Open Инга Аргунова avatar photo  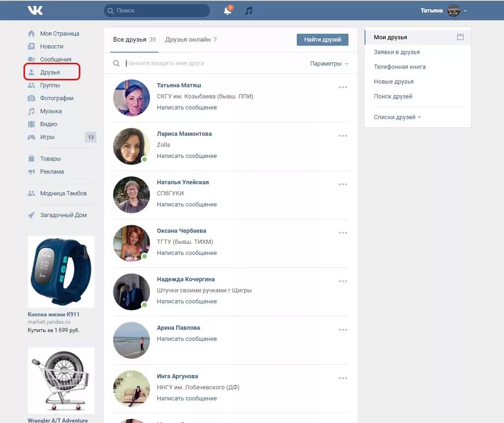tap(132, 389)
